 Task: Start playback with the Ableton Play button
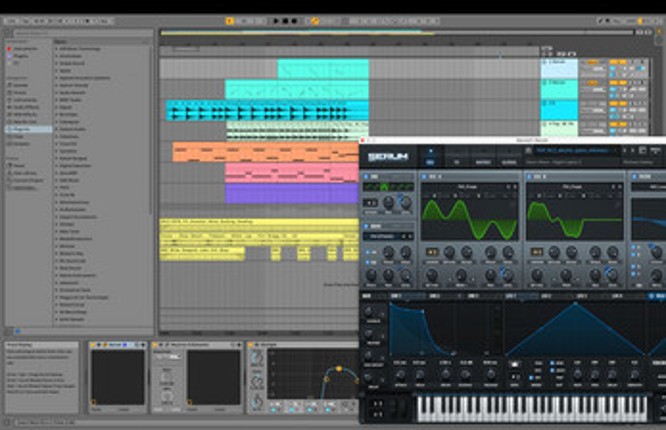pyautogui.click(x=276, y=20)
